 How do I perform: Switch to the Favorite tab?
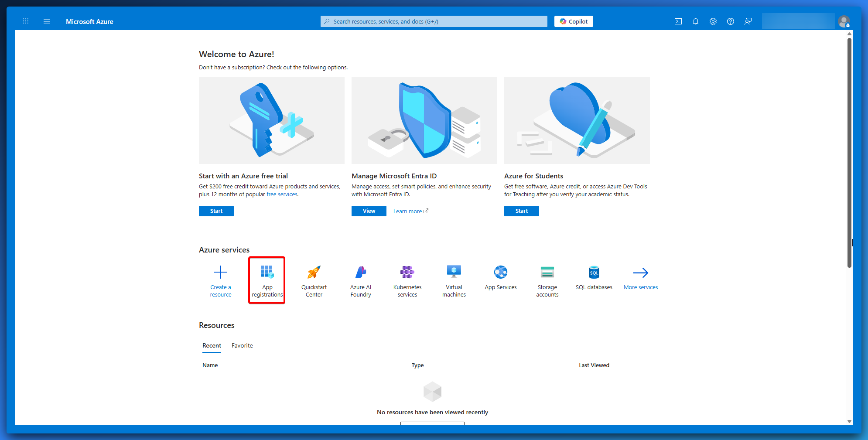point(242,345)
